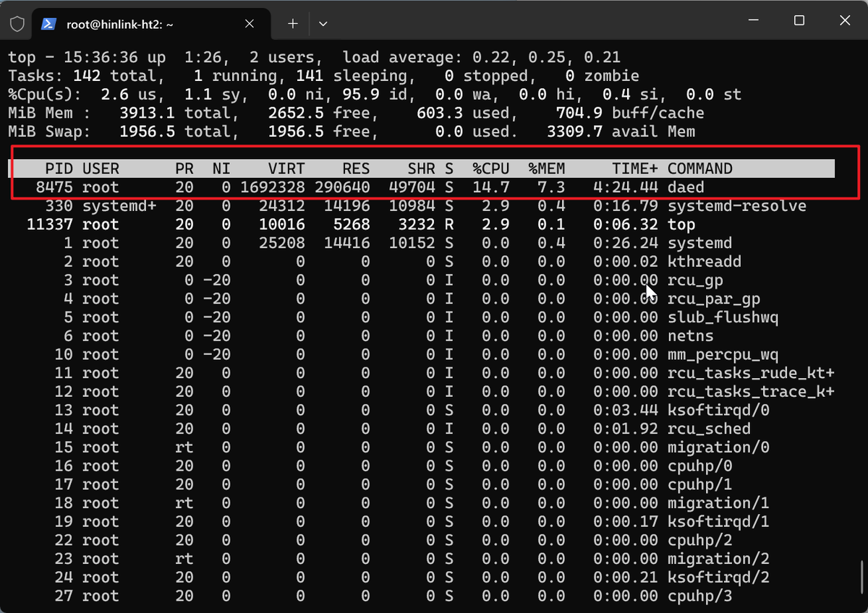Close the root@hinlink-ht2 tab
Viewport: 868px width, 613px height.
pos(250,24)
